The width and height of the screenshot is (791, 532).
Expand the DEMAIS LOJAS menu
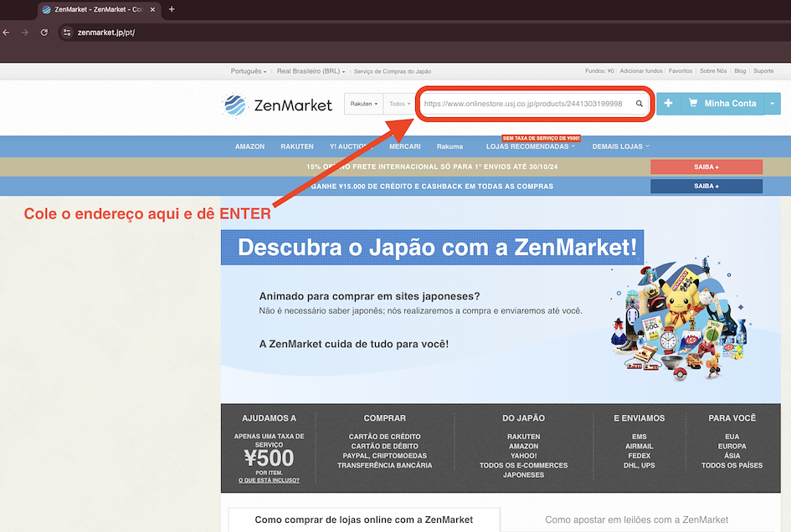[x=620, y=146]
